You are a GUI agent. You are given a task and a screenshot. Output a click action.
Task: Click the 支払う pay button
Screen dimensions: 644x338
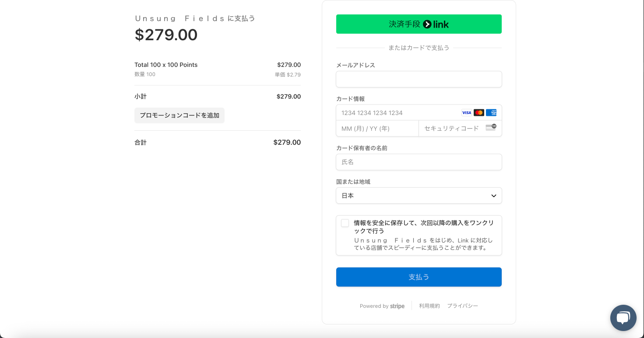click(419, 277)
